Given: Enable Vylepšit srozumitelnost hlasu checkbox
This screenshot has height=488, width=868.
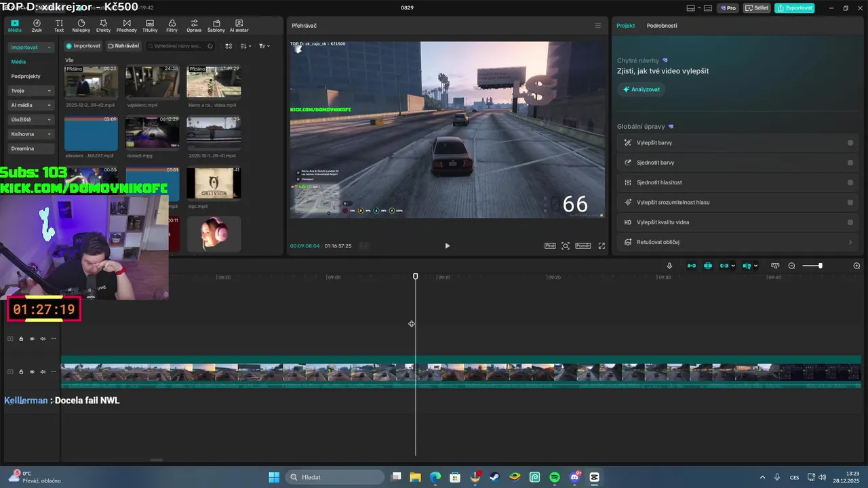Looking at the screenshot, I should tap(850, 202).
